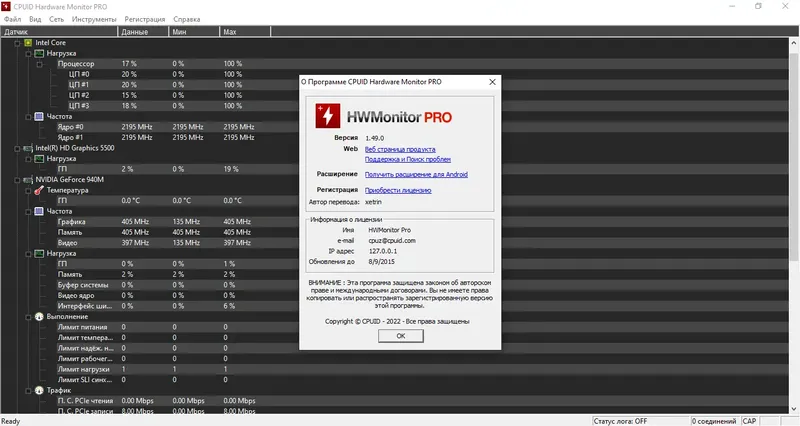Click the NVIDIA GeForce 940M card icon
Screen dimensions: 800x426
(x=28, y=180)
